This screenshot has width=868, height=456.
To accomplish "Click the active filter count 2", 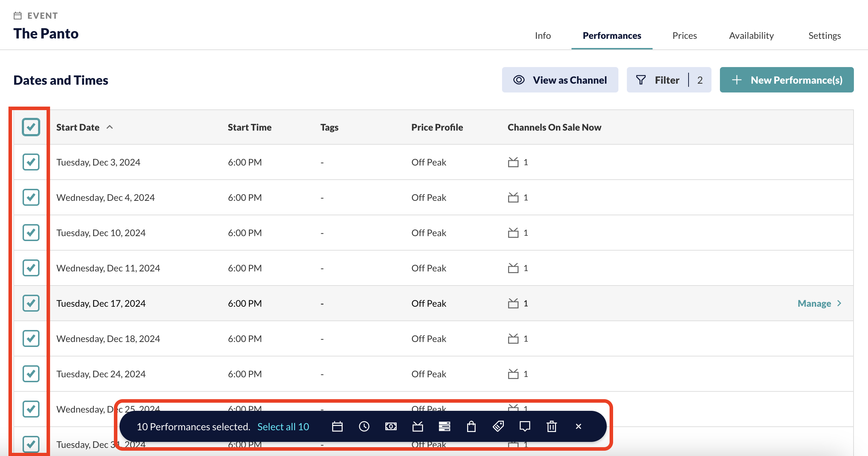I will pyautogui.click(x=700, y=80).
